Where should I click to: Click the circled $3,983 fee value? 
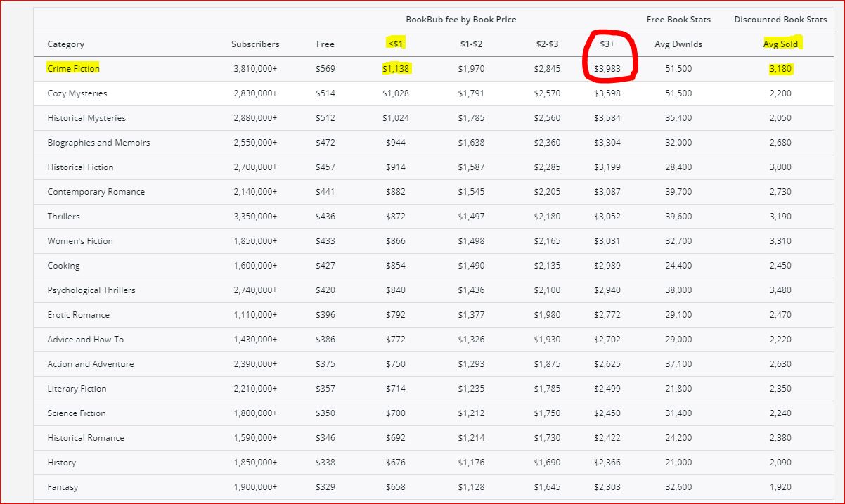pos(607,69)
